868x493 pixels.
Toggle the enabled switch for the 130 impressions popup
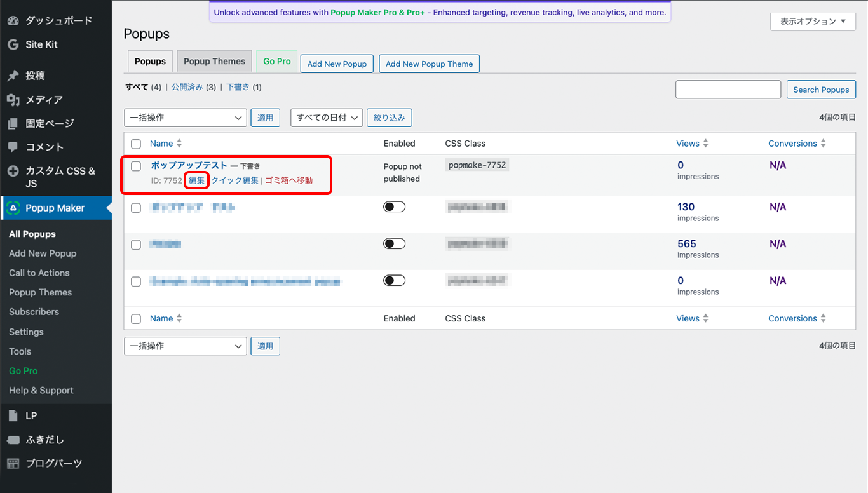tap(394, 207)
